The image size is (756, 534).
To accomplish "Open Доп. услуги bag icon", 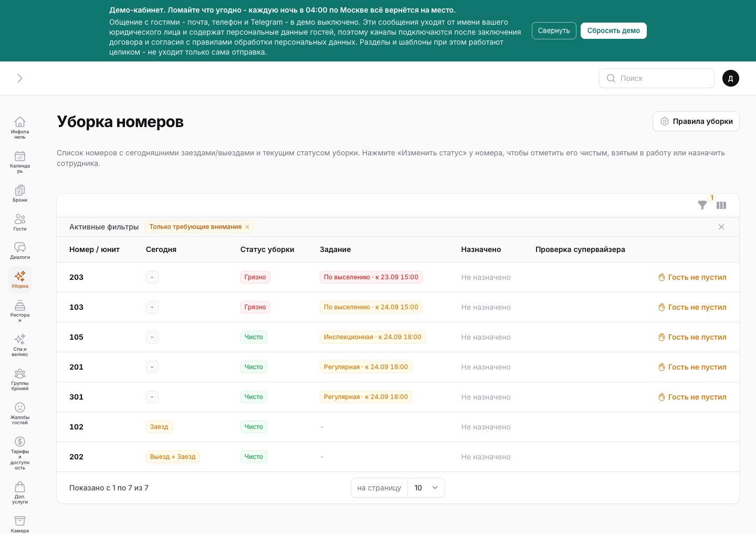I will pos(20,493).
